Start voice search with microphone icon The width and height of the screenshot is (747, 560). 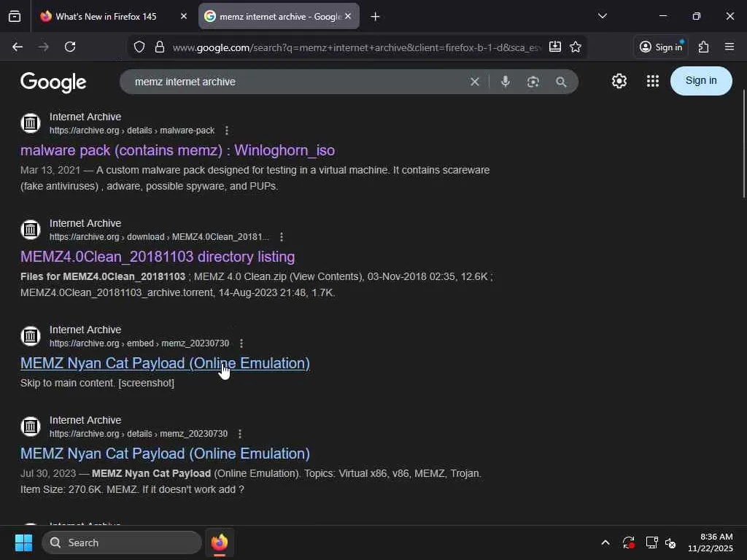[506, 82]
